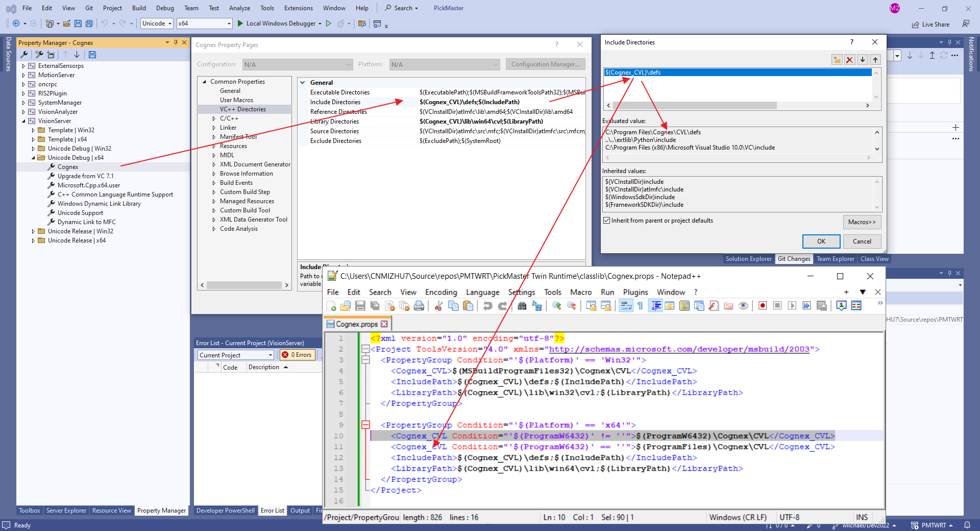The width and height of the screenshot is (980, 531).
Task: Click Cancel in Include Directories dialog
Action: 862,242
